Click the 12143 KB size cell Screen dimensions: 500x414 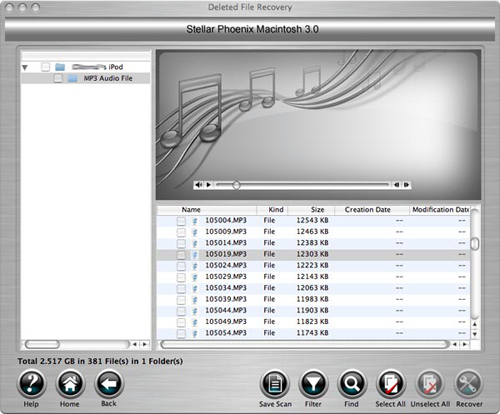tap(312, 277)
